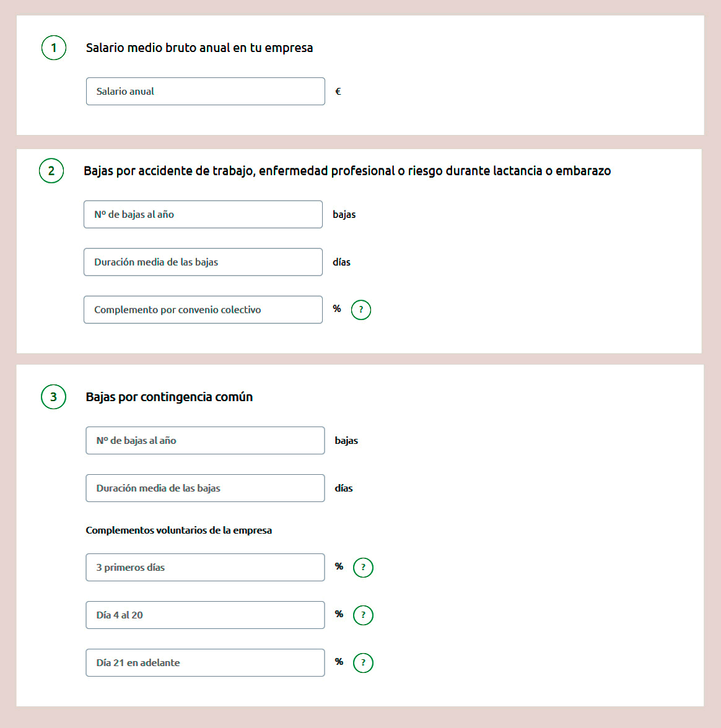
Task: Focus Nº de bajas al año in contingencia común
Action: click(206, 441)
